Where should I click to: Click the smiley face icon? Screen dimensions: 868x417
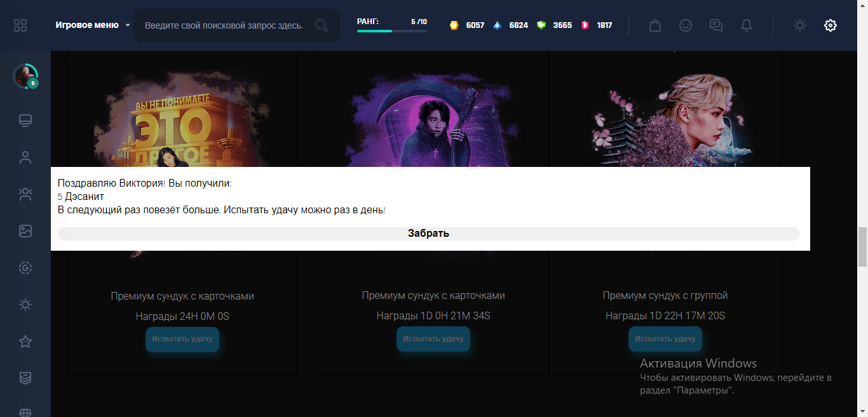[x=686, y=25]
